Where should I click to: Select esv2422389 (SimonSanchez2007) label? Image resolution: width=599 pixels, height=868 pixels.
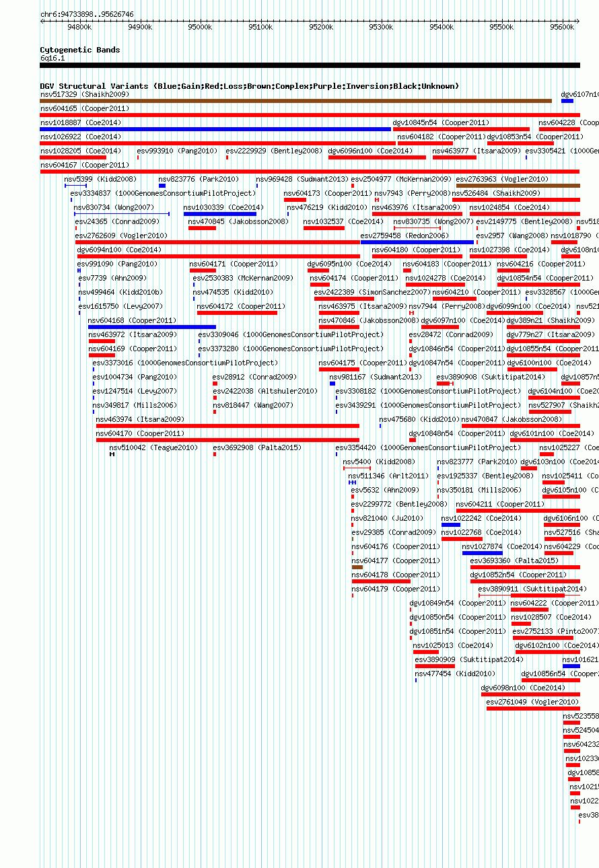tap(372, 292)
